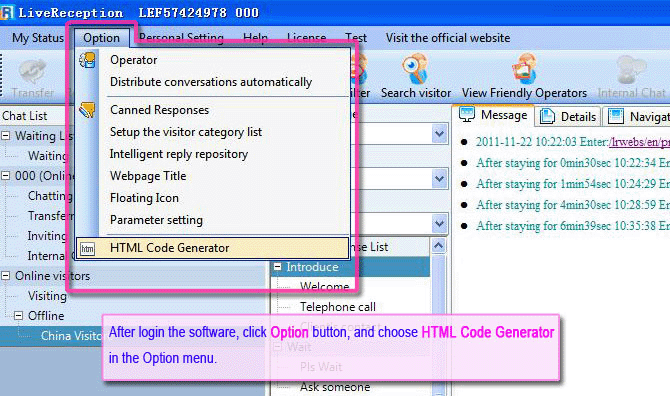Open the third dropdown arrow in middle panel
This screenshot has width=670, height=396.
(x=439, y=223)
